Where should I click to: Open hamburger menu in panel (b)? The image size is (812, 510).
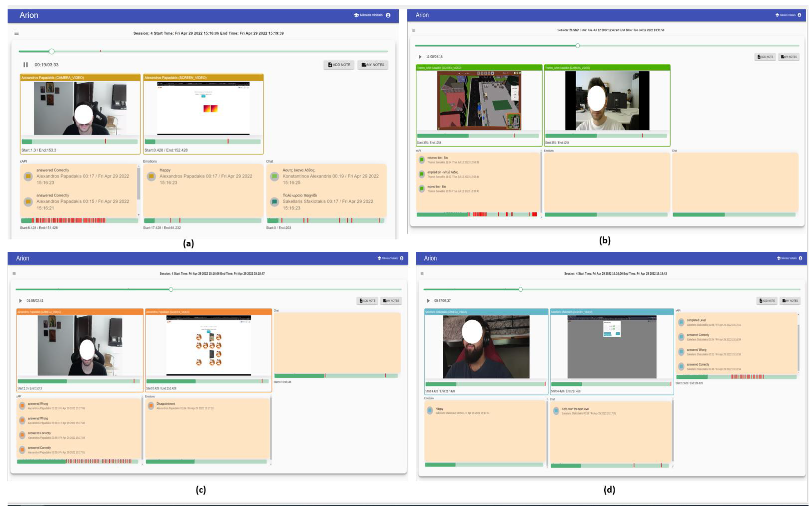[x=414, y=30]
